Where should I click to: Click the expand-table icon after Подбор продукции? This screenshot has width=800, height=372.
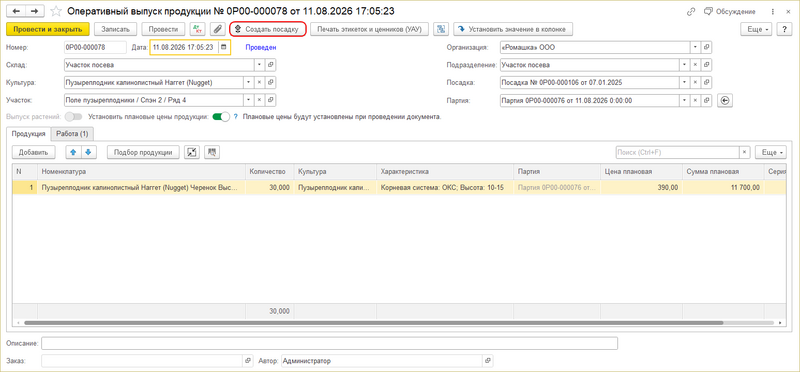pos(192,152)
